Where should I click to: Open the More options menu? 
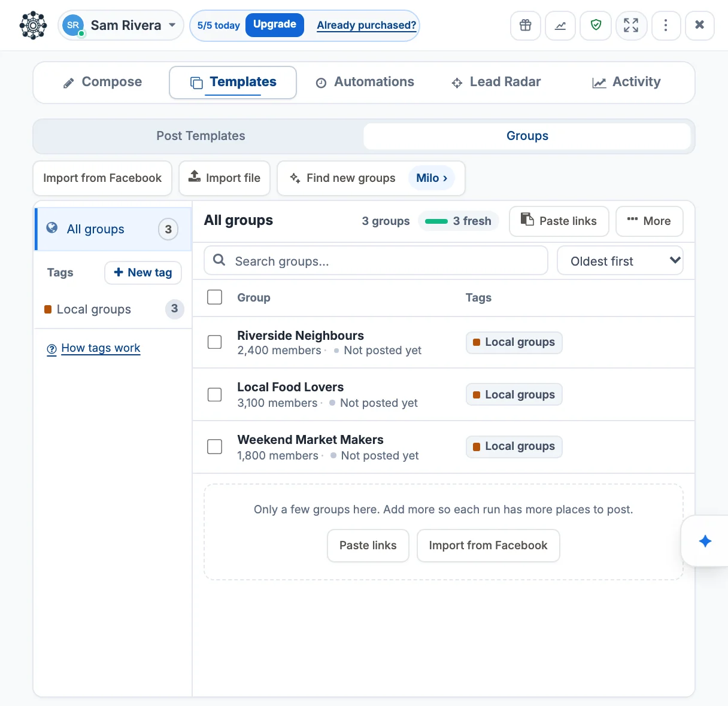[649, 221]
